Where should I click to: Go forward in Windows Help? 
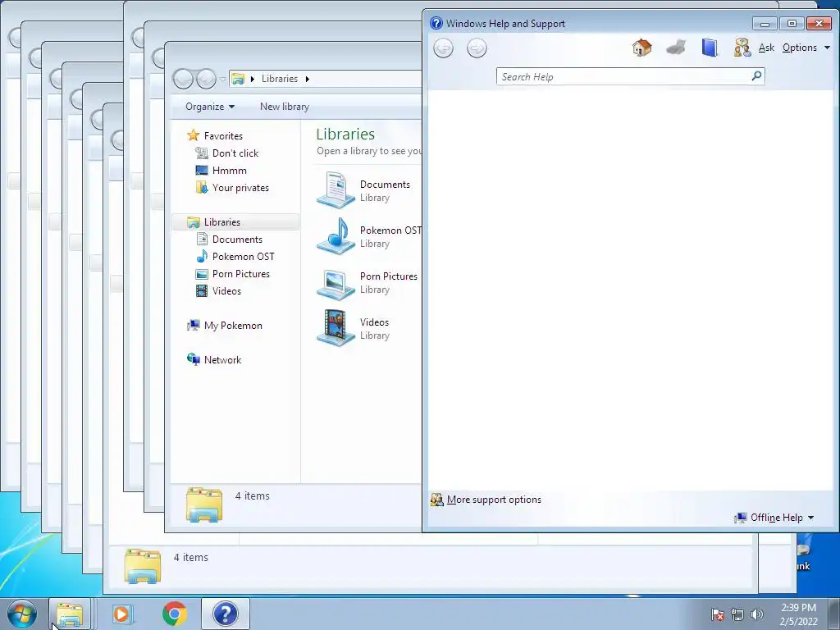(x=477, y=48)
